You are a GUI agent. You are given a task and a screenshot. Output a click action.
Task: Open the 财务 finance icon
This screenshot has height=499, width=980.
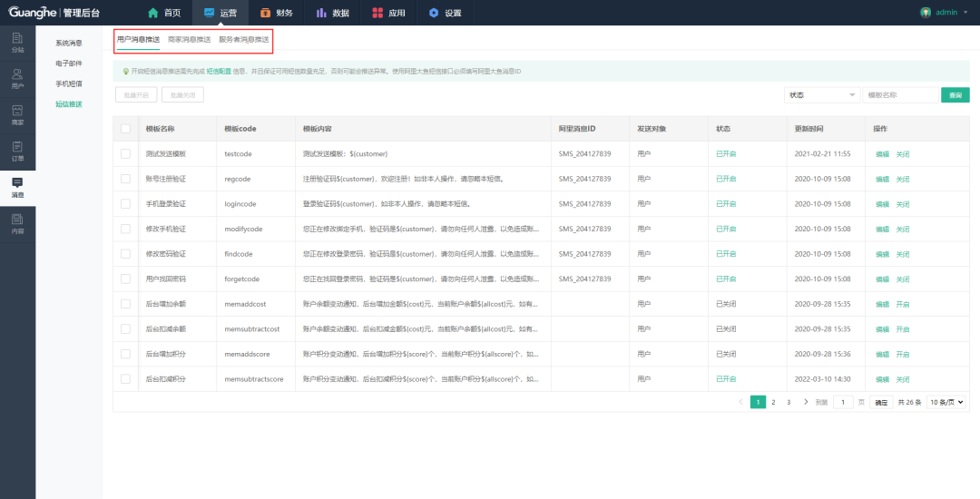[266, 13]
